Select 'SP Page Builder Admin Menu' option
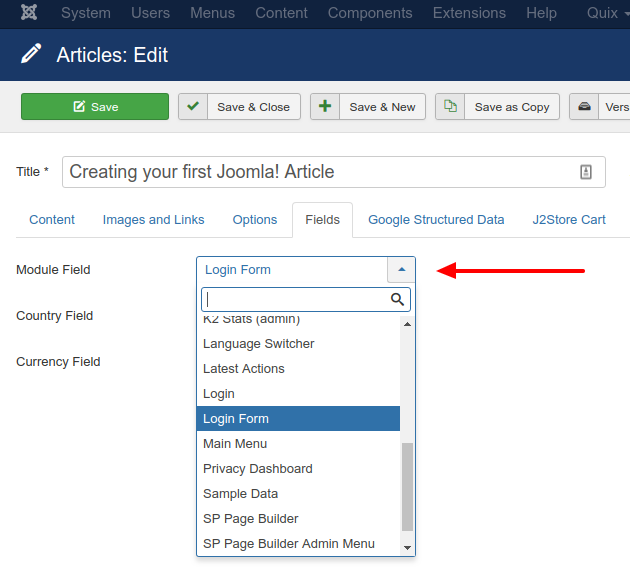Screen dimensions: 630x580 [x=298, y=543]
